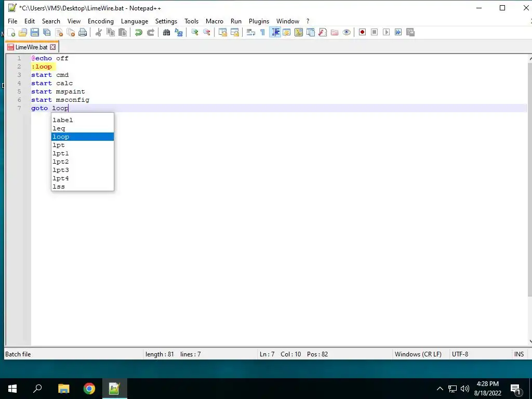Image resolution: width=532 pixels, height=399 pixels.
Task: Open the File menu
Action: (12, 21)
